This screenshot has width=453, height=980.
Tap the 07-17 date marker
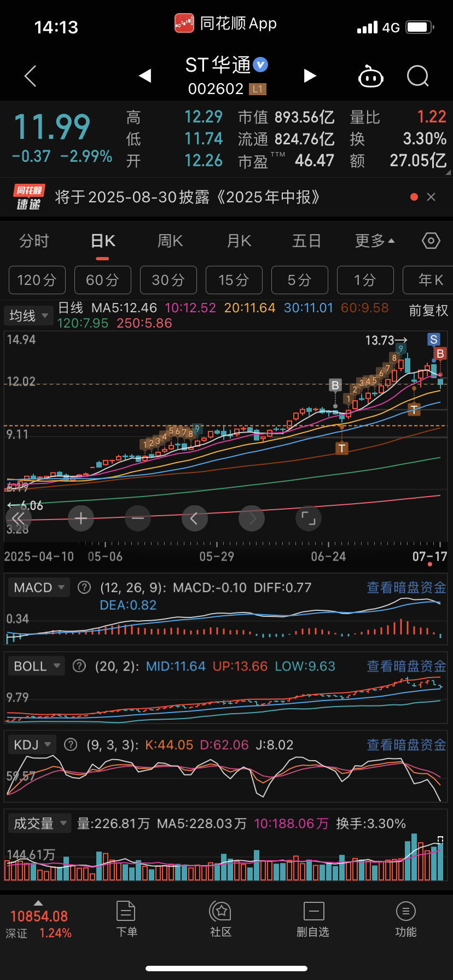point(429,557)
